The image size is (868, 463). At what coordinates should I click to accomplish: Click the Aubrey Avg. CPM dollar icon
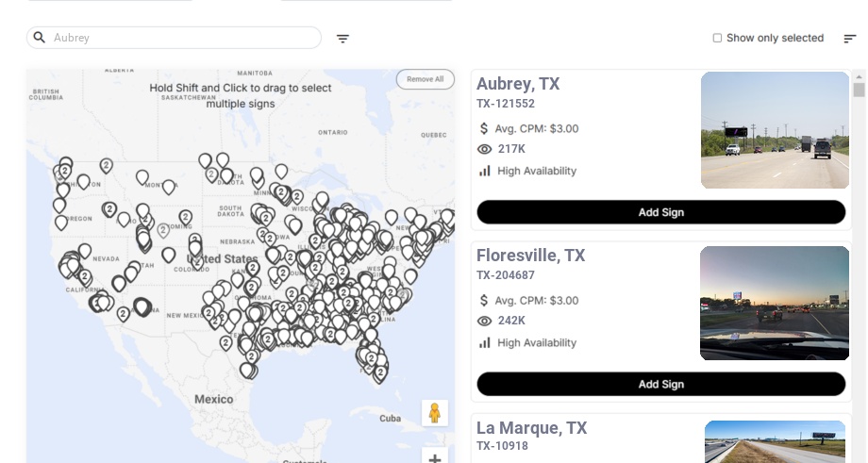pos(485,128)
